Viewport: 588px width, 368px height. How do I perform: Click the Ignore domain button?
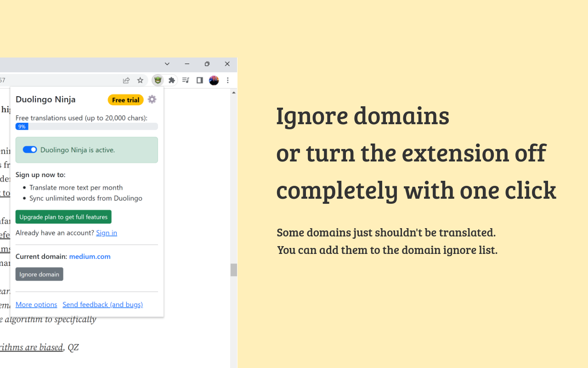40,274
